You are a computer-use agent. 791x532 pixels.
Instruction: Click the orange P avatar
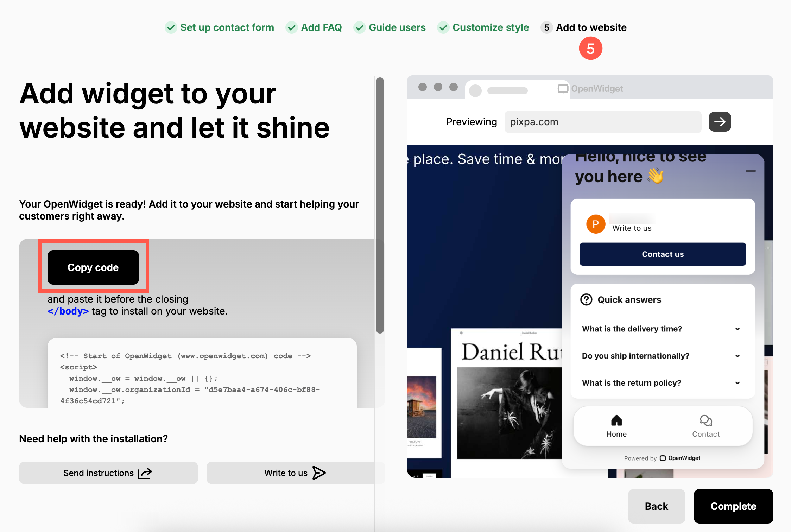point(596,224)
